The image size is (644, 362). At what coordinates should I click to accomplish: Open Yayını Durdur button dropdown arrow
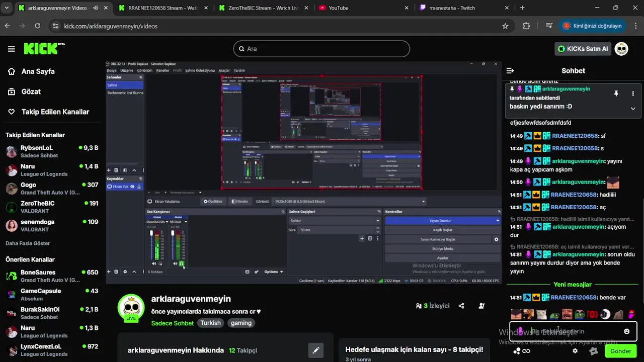498,221
